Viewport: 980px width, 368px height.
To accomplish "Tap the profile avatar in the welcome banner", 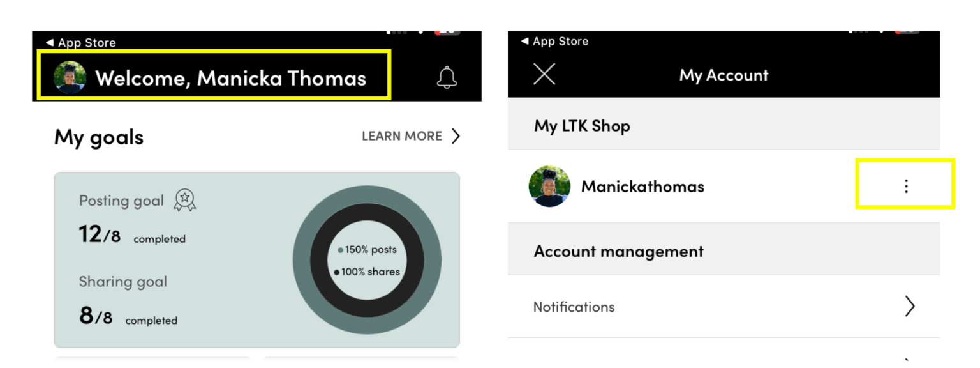I will tap(69, 77).
